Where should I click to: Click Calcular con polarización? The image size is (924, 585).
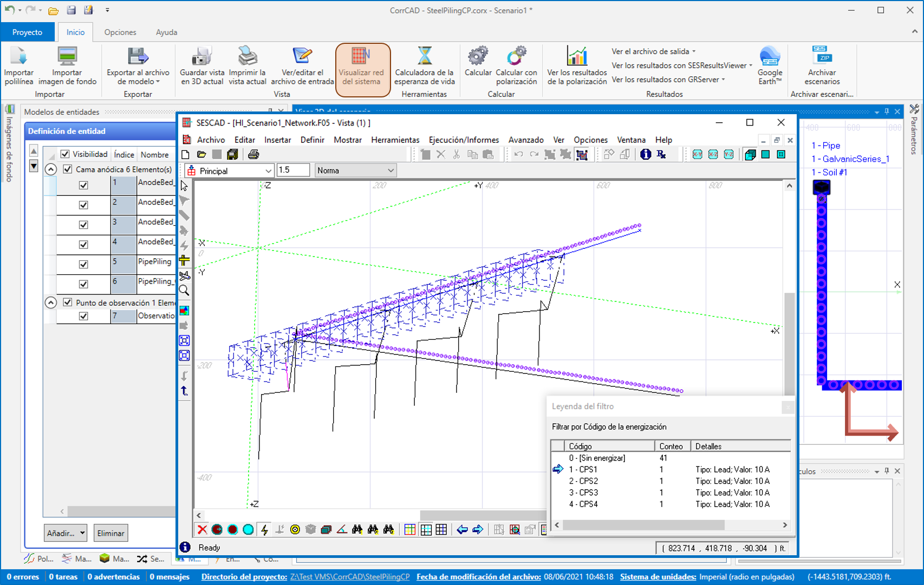pyautogui.click(x=516, y=65)
